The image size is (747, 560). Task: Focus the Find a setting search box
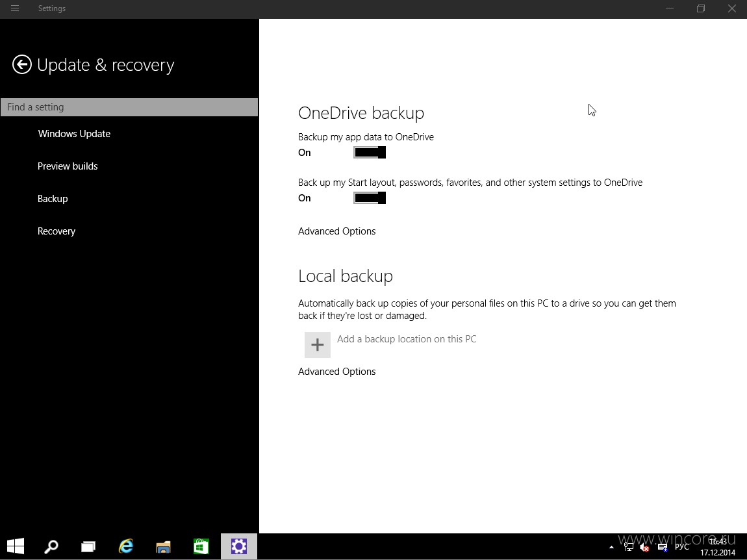[129, 107]
